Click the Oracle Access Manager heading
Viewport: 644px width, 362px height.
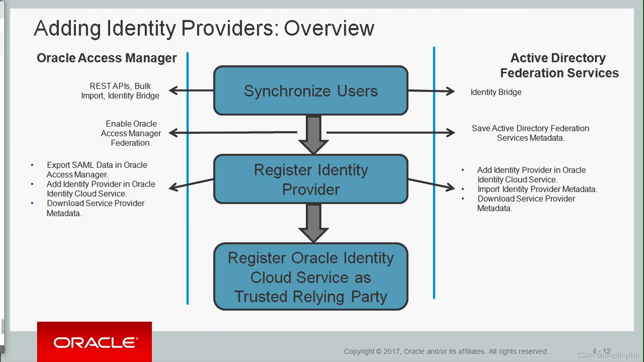(x=107, y=58)
